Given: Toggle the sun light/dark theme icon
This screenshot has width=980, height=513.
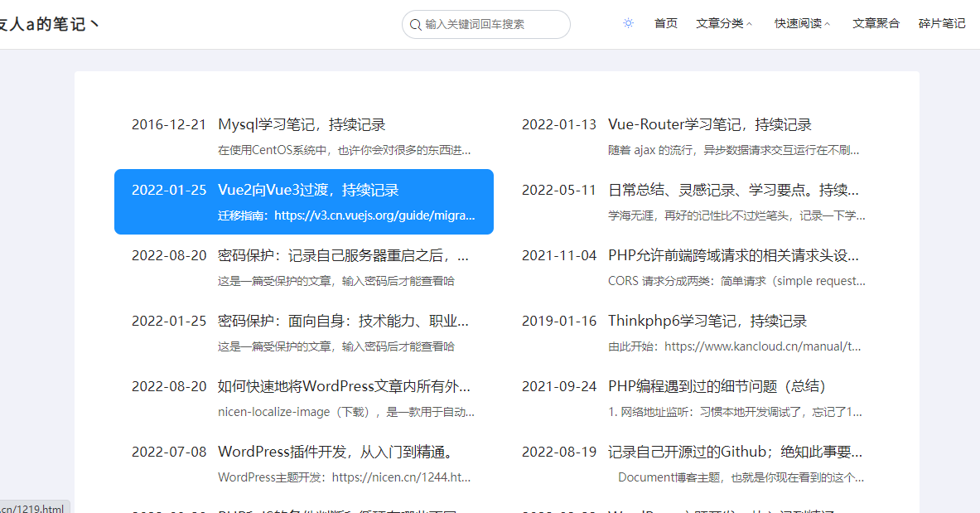Looking at the screenshot, I should coord(628,23).
